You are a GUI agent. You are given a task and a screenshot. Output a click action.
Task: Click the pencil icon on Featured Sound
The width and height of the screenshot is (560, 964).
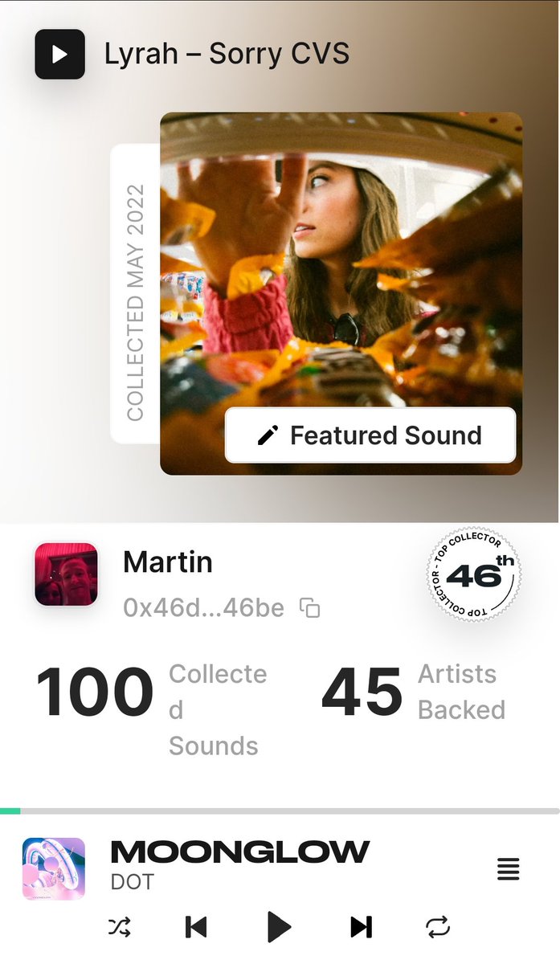coord(268,435)
